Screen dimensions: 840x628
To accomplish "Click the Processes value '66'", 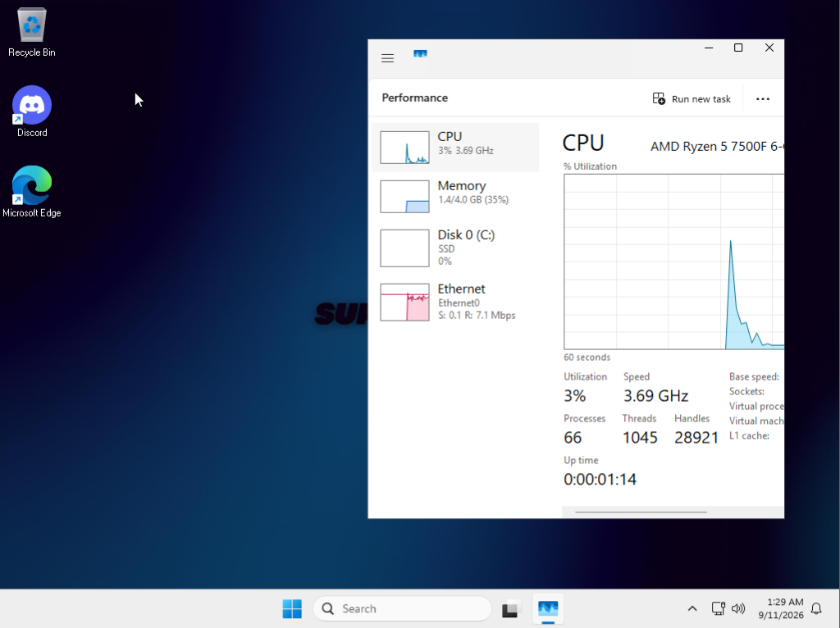I will 572,438.
